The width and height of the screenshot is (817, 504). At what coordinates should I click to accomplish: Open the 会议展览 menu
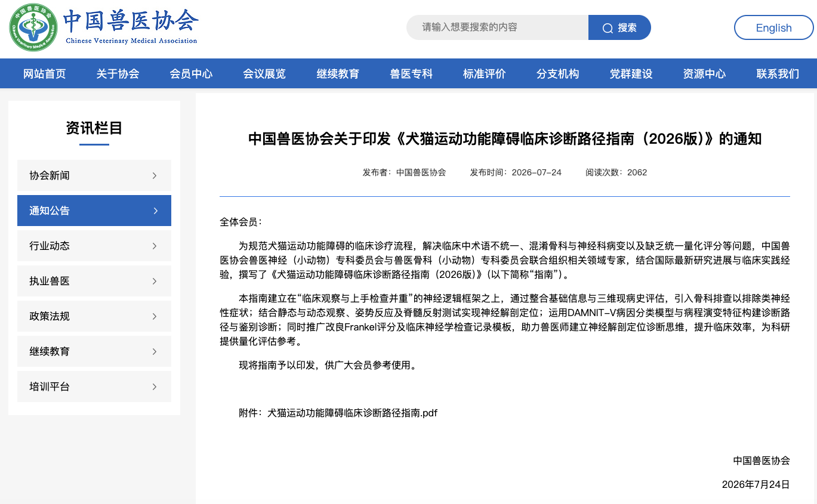264,74
